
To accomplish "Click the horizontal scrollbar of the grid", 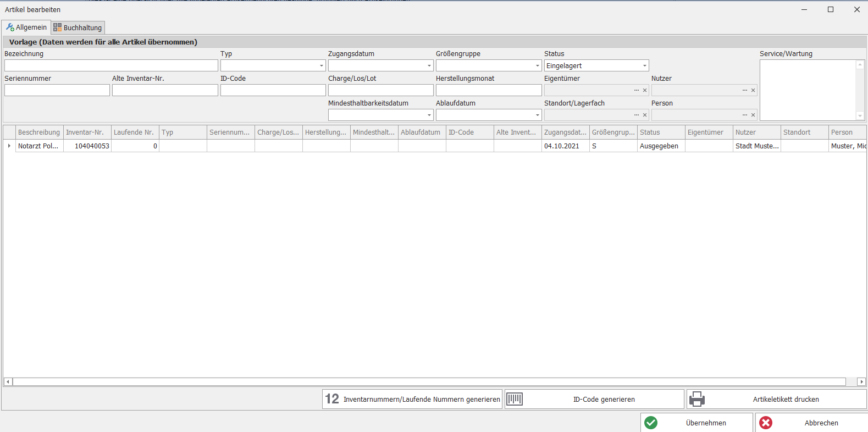I will (x=429, y=381).
